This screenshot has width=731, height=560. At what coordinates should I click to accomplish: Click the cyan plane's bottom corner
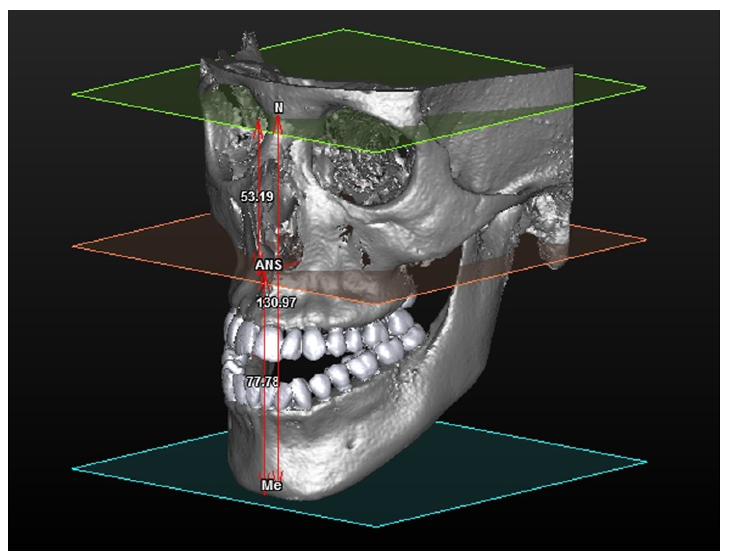(376, 526)
